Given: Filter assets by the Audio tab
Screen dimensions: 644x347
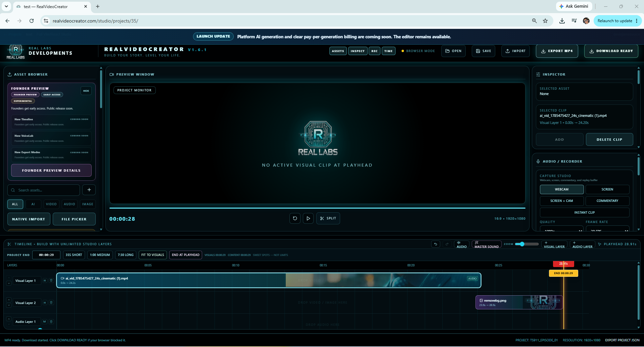Looking at the screenshot, I should pos(70,204).
